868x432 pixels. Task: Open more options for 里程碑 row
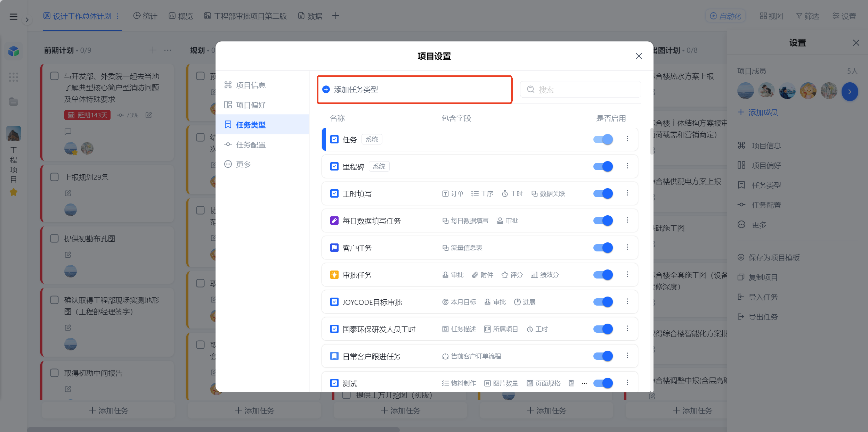tap(627, 166)
